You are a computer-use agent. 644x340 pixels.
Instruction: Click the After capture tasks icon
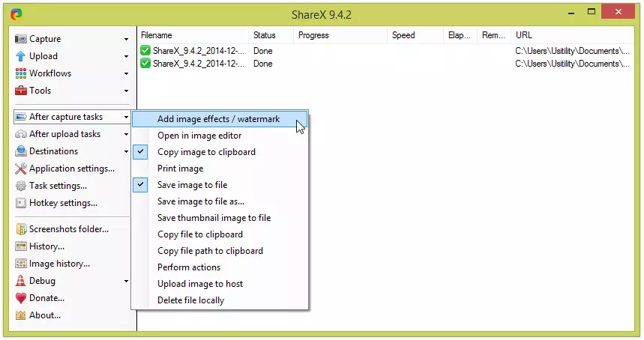coord(20,117)
